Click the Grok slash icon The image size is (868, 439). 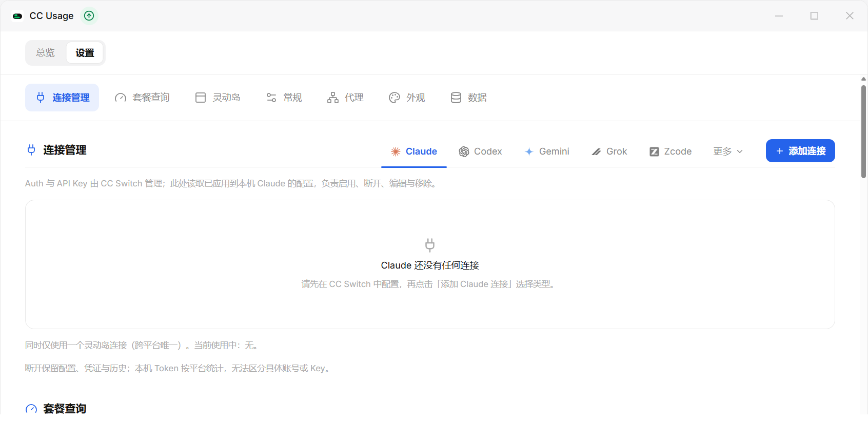pyautogui.click(x=596, y=152)
